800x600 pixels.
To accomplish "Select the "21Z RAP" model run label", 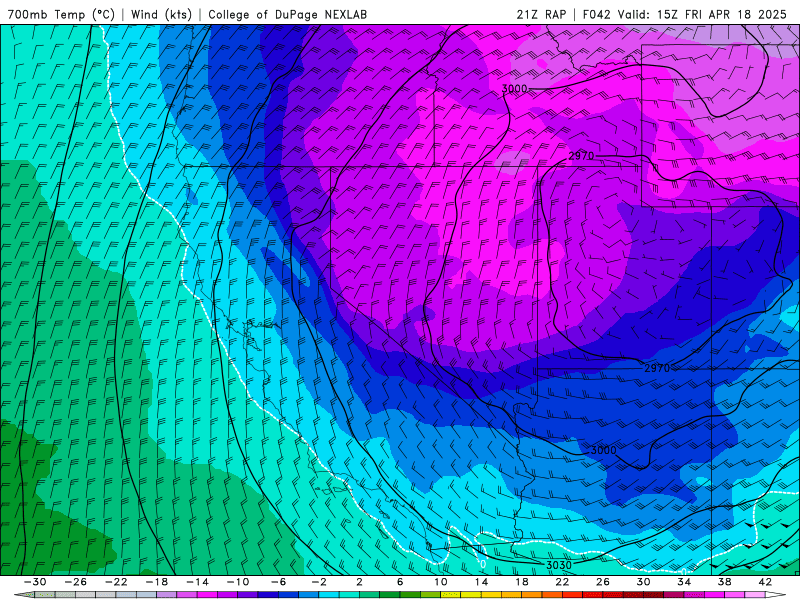I will (541, 14).
